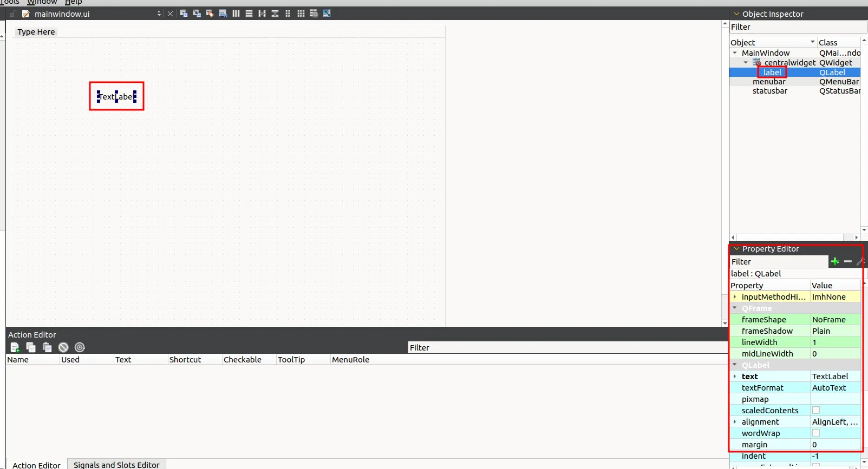
Task: Expand the alignment property row
Action: [x=735, y=422]
